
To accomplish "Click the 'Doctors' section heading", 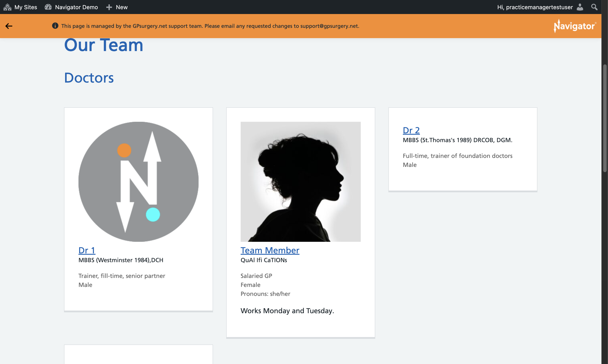I will click(89, 78).
